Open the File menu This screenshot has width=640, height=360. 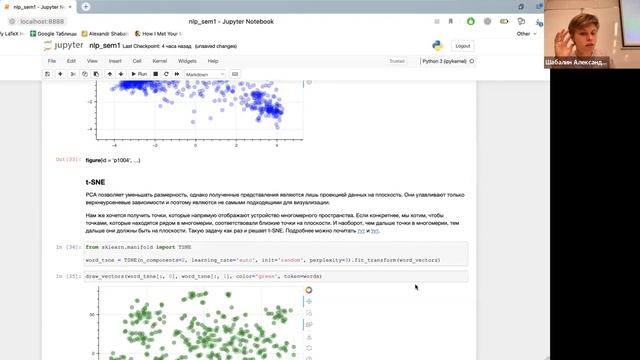click(52, 61)
